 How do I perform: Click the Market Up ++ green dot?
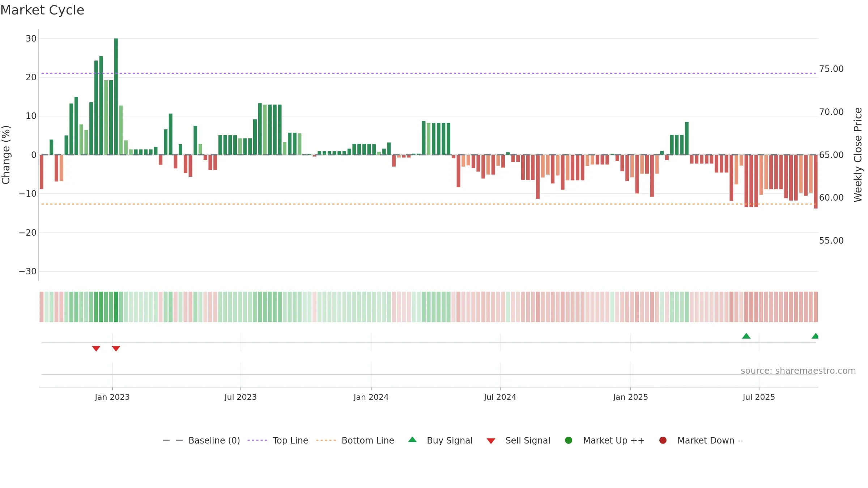click(569, 440)
